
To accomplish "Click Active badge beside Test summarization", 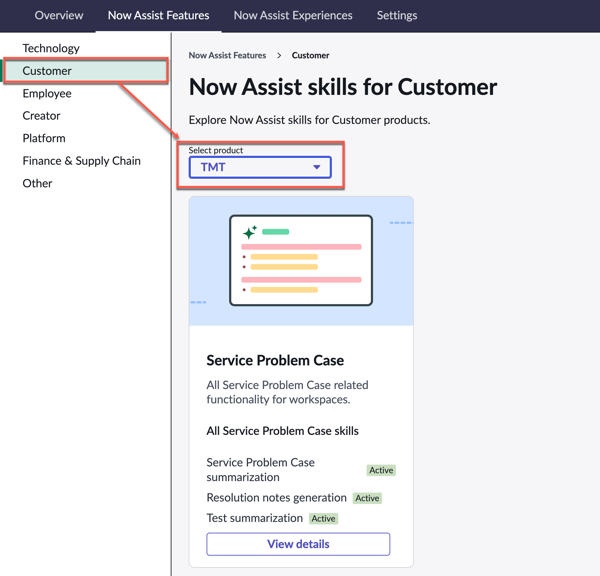I will (x=323, y=519).
